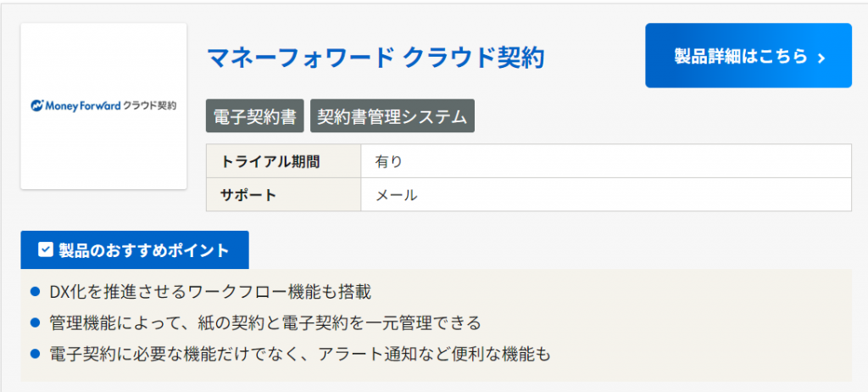Click the bullet dot before 管理機能によって
The image size is (868, 392).
tap(36, 322)
